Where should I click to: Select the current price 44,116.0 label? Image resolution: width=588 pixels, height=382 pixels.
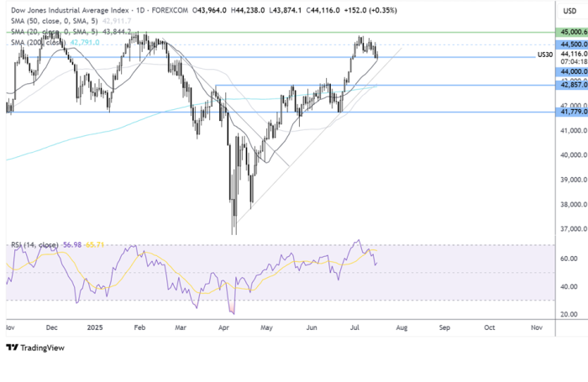(x=574, y=54)
